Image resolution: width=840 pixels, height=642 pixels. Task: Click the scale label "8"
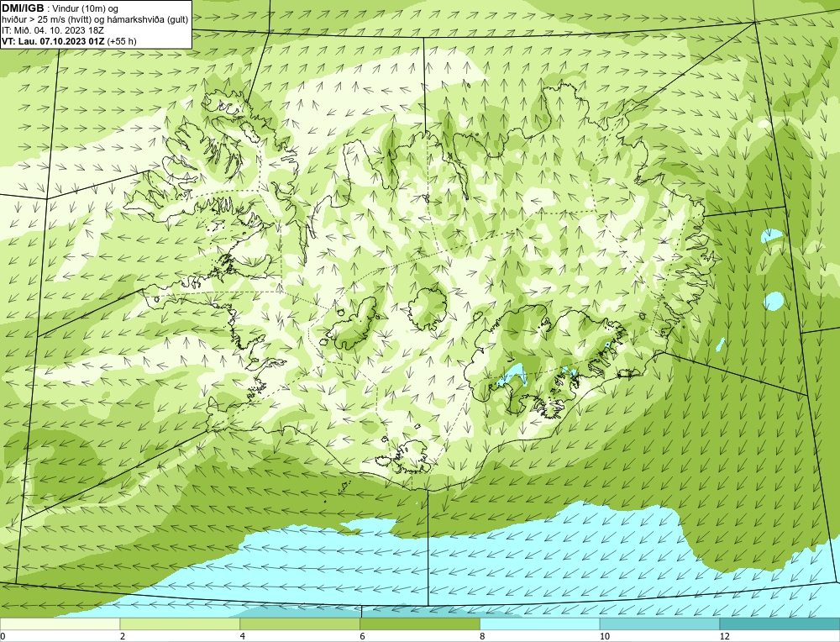click(x=483, y=636)
